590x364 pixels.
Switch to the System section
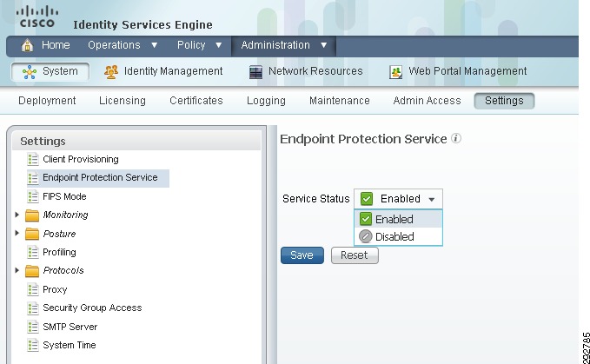click(50, 71)
